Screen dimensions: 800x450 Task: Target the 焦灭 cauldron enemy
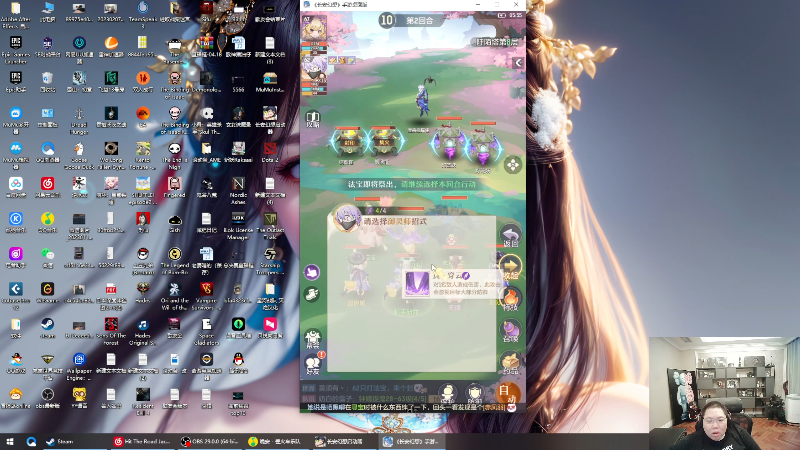383,142
